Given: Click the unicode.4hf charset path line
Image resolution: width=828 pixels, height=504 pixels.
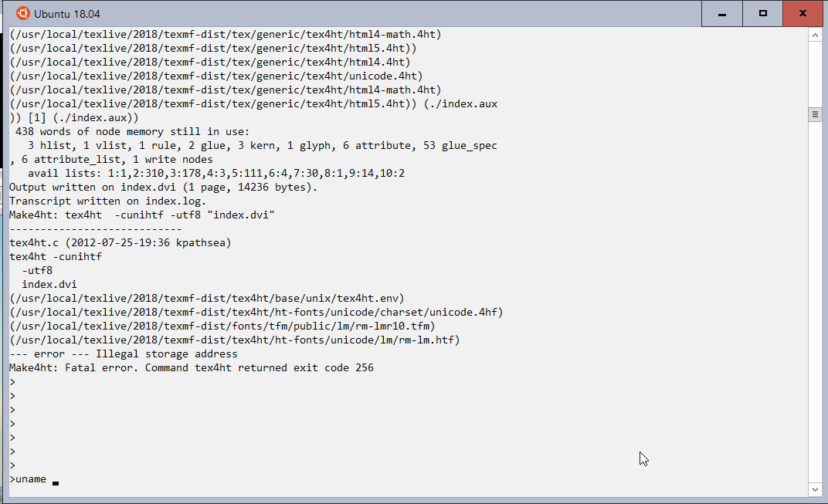Looking at the screenshot, I should [x=256, y=313].
